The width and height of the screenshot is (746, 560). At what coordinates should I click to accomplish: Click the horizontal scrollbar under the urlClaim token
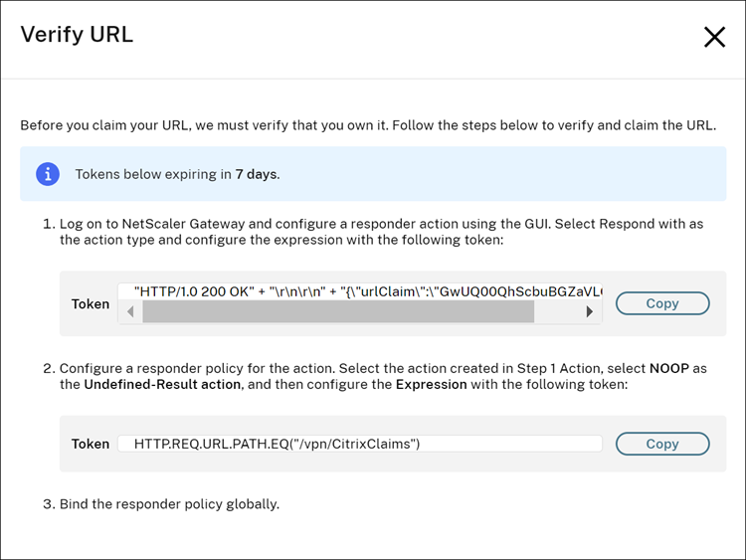coord(338,312)
